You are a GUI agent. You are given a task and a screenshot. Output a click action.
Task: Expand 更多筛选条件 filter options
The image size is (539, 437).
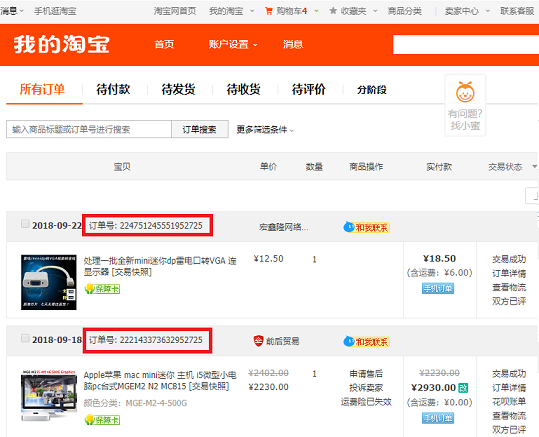click(x=265, y=130)
